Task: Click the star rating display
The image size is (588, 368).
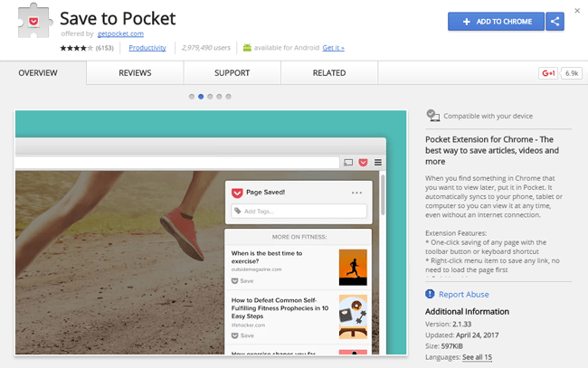Action: pyautogui.click(x=77, y=48)
